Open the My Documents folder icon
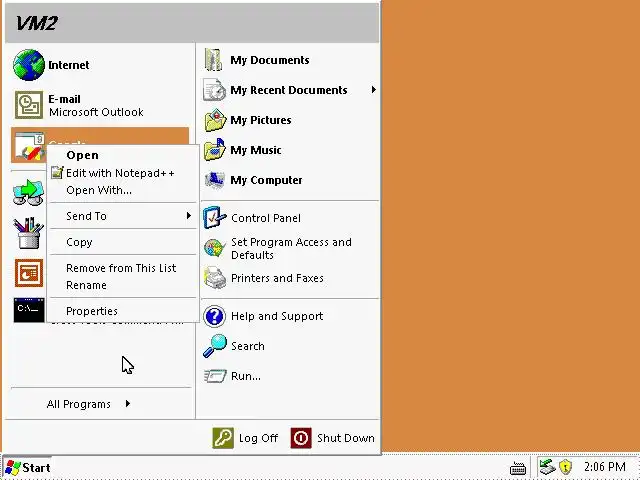This screenshot has width=640, height=480. pyautogui.click(x=214, y=60)
